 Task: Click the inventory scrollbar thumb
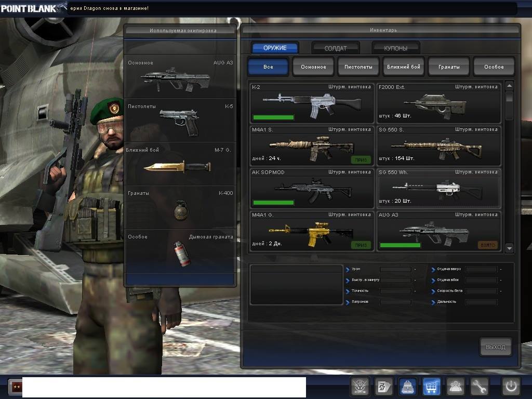point(509,97)
